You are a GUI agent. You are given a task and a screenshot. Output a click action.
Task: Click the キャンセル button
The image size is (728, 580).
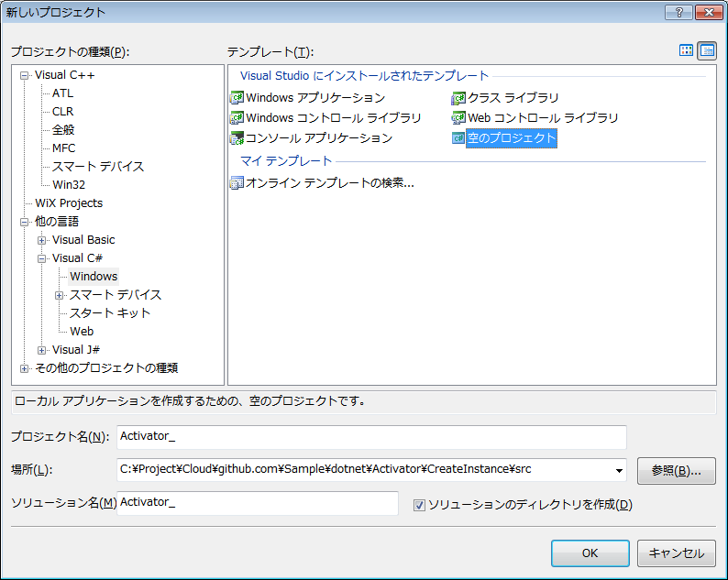coord(677,553)
